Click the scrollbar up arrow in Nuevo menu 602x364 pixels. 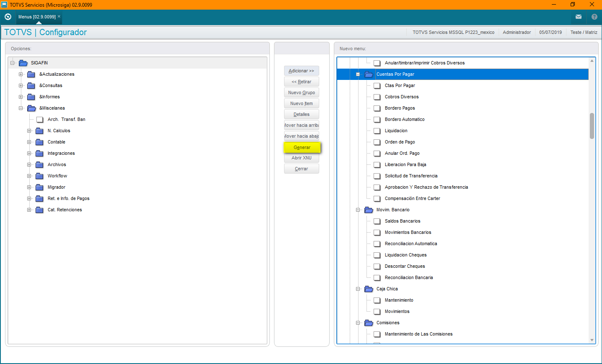(x=592, y=61)
